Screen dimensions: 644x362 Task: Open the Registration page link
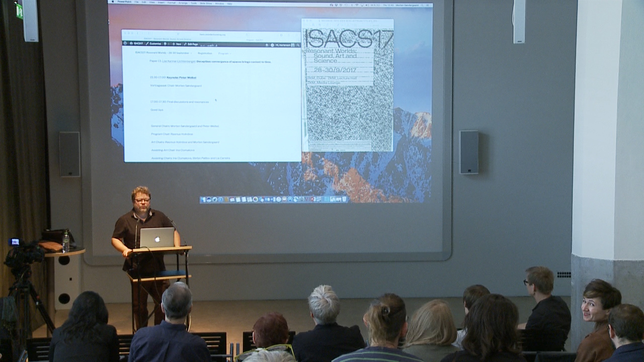tap(205, 53)
